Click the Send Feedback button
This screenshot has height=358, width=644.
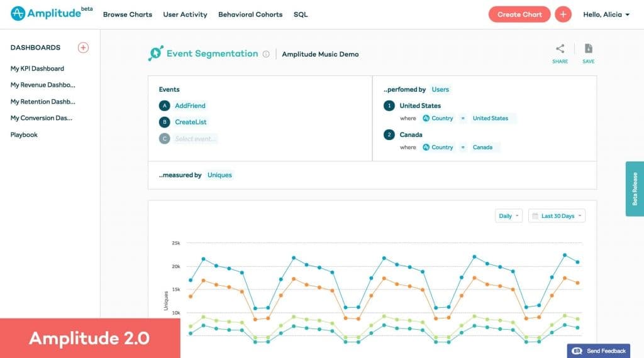coord(599,350)
